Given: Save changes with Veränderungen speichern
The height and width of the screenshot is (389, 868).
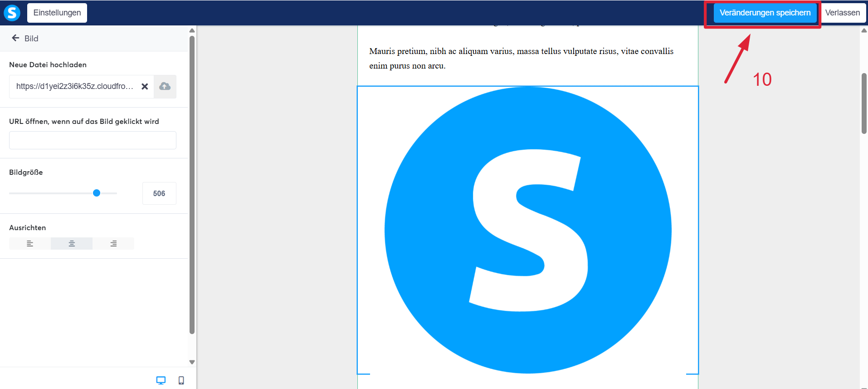Looking at the screenshot, I should 765,13.
